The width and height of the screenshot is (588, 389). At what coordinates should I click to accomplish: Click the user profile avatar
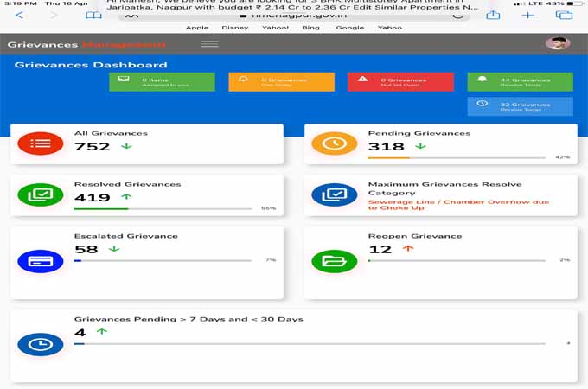click(558, 44)
